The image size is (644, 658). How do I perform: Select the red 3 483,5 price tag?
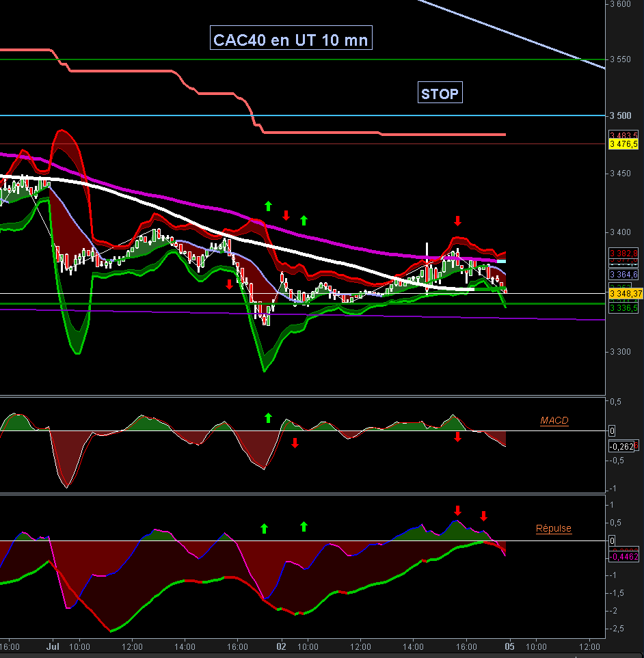[x=623, y=135]
